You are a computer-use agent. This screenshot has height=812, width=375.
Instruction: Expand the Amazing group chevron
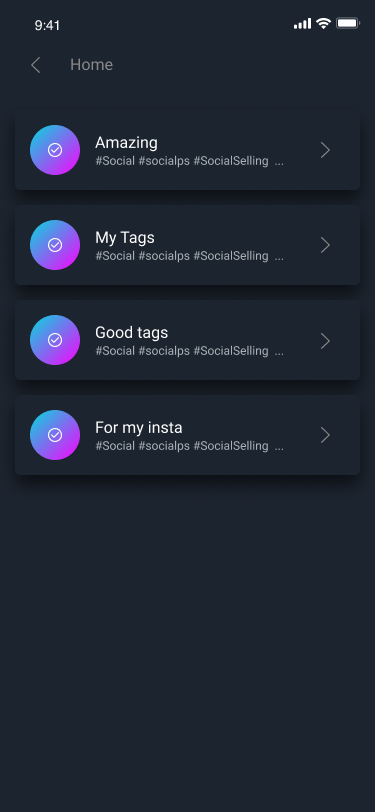(325, 150)
